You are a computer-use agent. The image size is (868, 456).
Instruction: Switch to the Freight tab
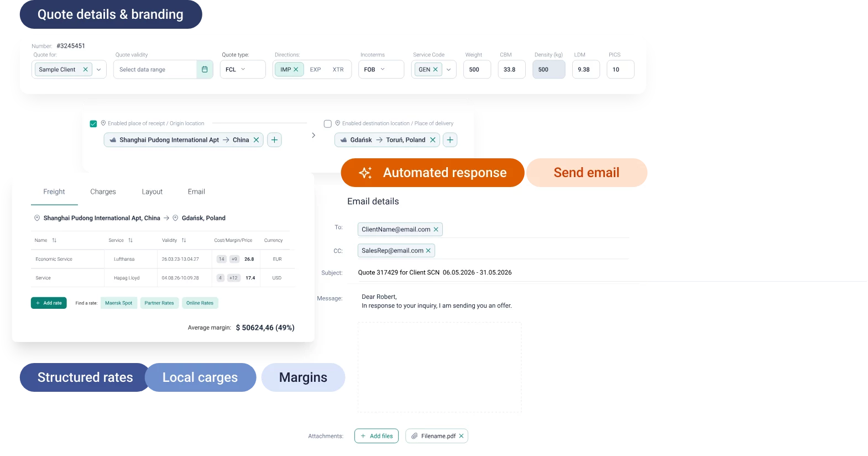54,192
